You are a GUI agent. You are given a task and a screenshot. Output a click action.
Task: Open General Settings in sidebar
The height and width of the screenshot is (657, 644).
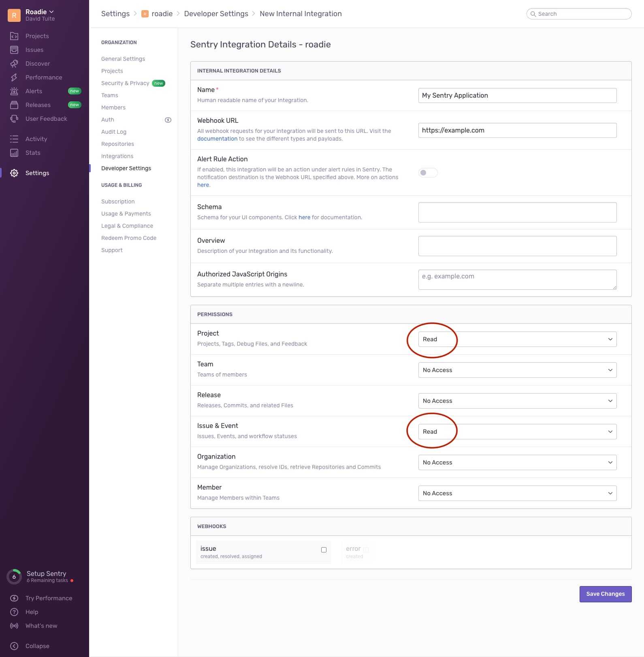(x=123, y=59)
